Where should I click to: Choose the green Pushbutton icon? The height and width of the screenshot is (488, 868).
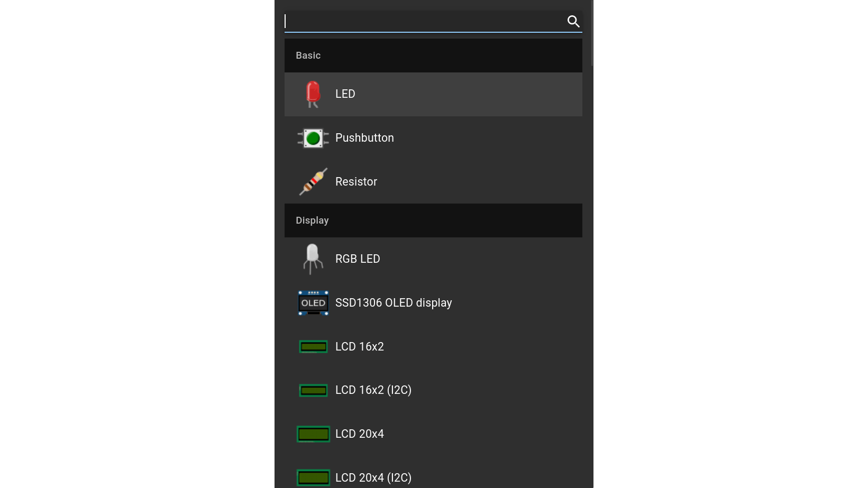pyautogui.click(x=313, y=138)
